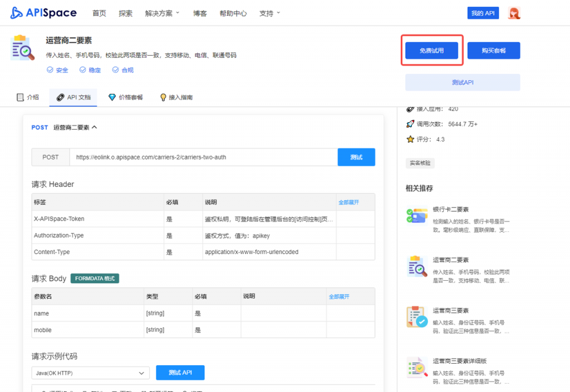Screen dimensions: 570x392
Task: Click the 免费试用 button
Action: click(x=432, y=51)
